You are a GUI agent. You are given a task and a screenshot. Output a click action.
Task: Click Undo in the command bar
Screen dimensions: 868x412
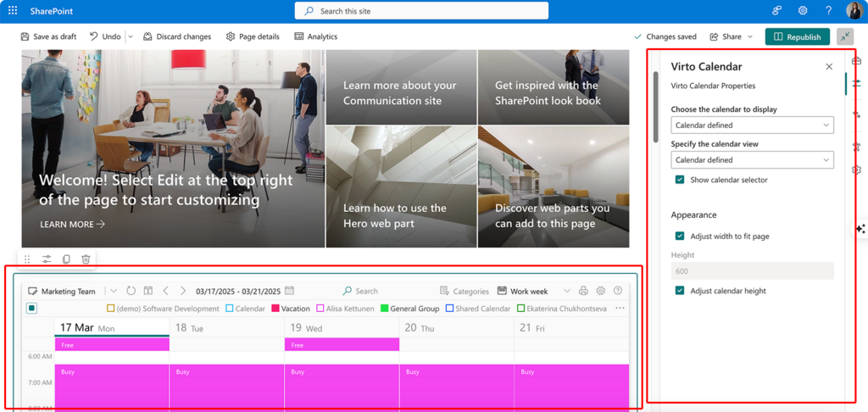coord(105,36)
